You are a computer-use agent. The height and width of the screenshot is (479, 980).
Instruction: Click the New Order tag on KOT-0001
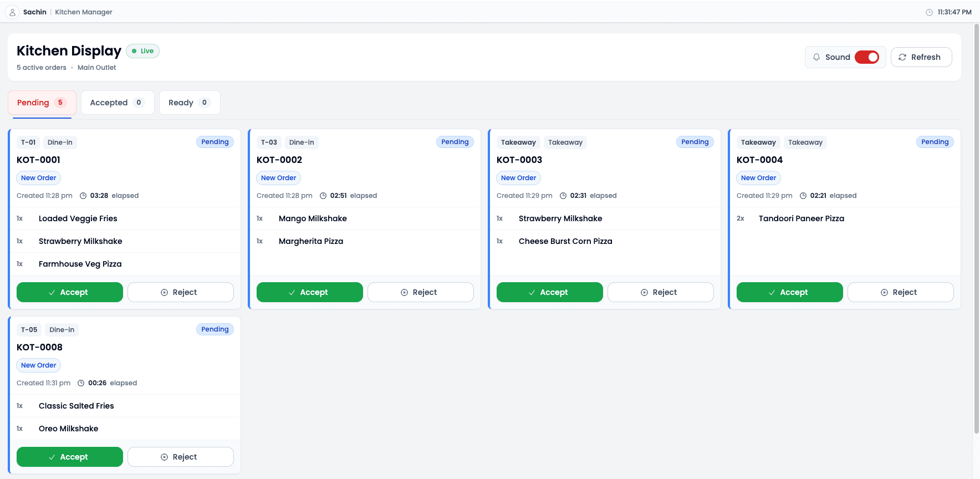(39, 178)
